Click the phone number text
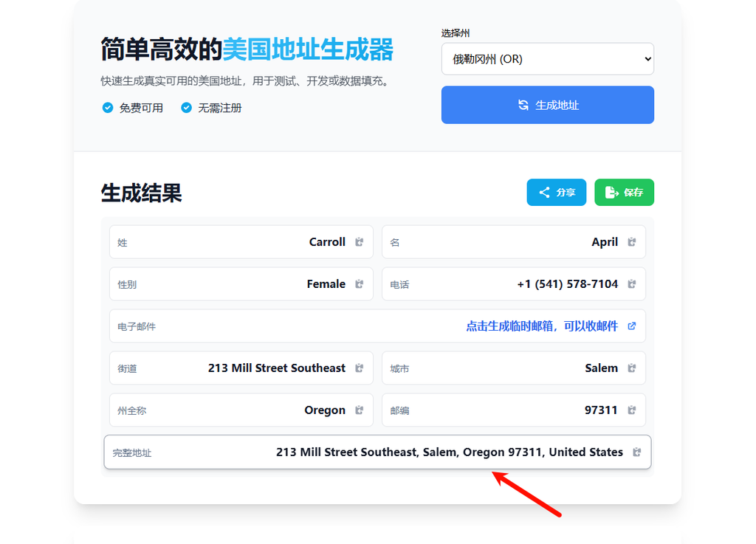The height and width of the screenshot is (544, 756). point(568,283)
